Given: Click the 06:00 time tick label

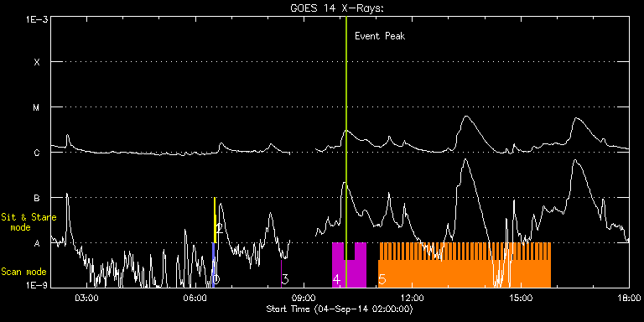Looking at the screenshot, I should pos(195,299).
